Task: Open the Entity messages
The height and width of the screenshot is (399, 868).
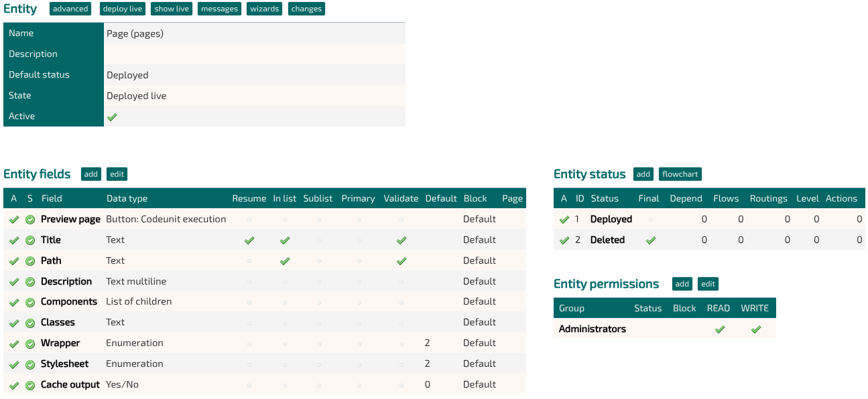Action: pos(219,9)
